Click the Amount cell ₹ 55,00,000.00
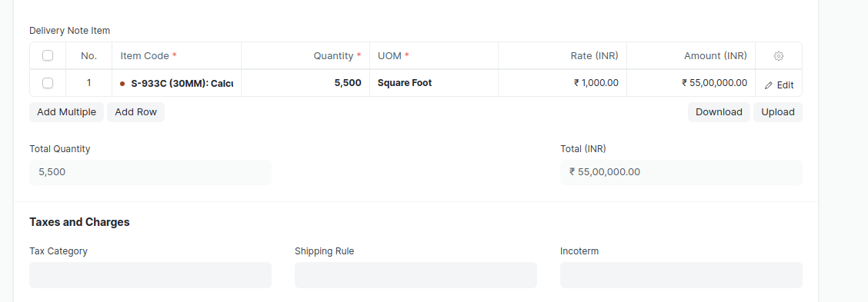 [x=691, y=83]
